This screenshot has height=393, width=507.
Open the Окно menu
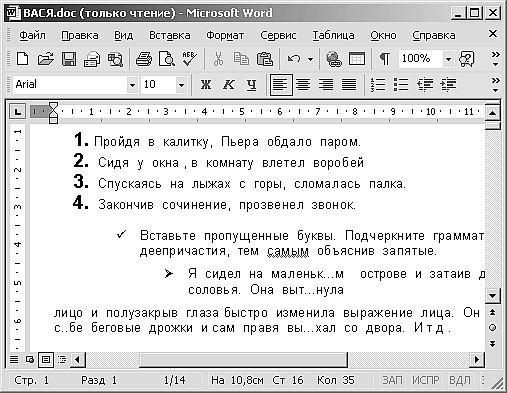pos(383,35)
